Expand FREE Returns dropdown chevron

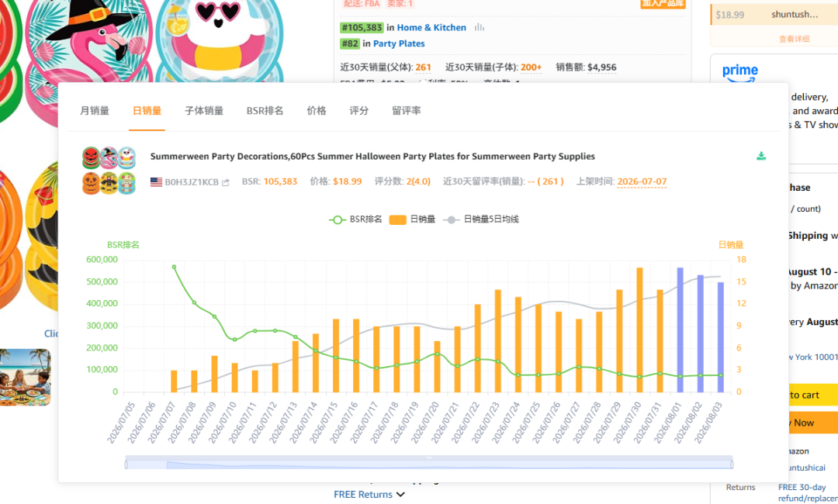(x=401, y=495)
